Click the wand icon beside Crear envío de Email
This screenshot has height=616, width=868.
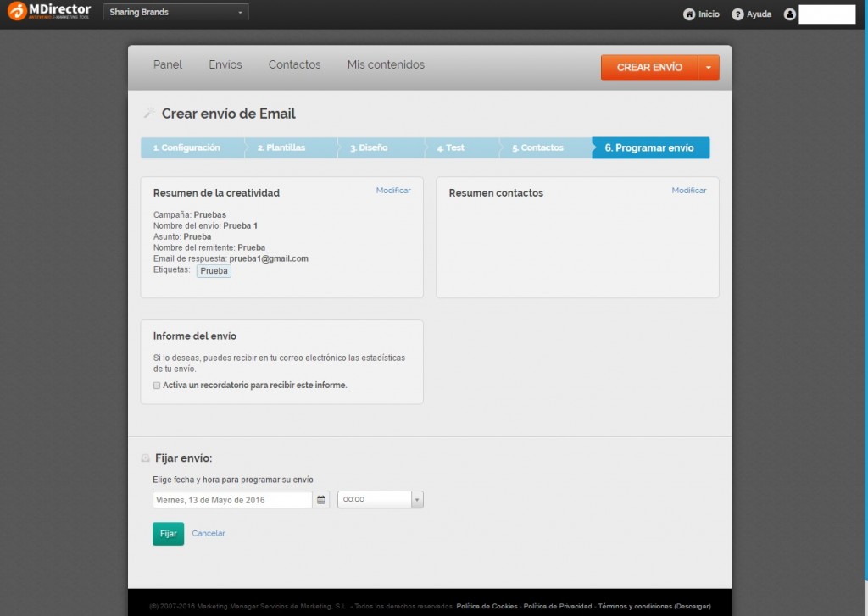pos(149,114)
